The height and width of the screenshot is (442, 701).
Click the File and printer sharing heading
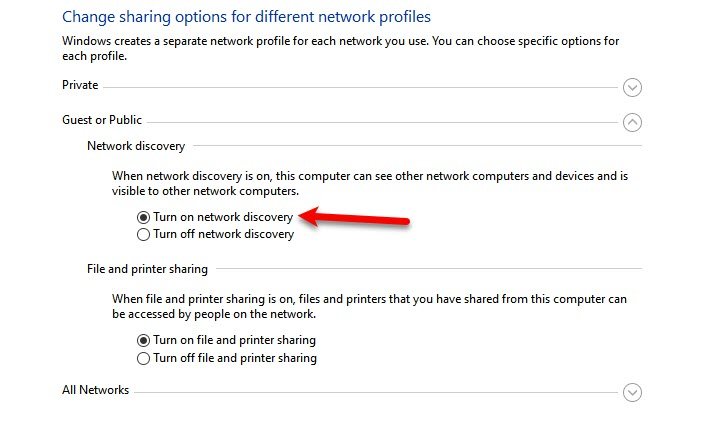click(148, 269)
